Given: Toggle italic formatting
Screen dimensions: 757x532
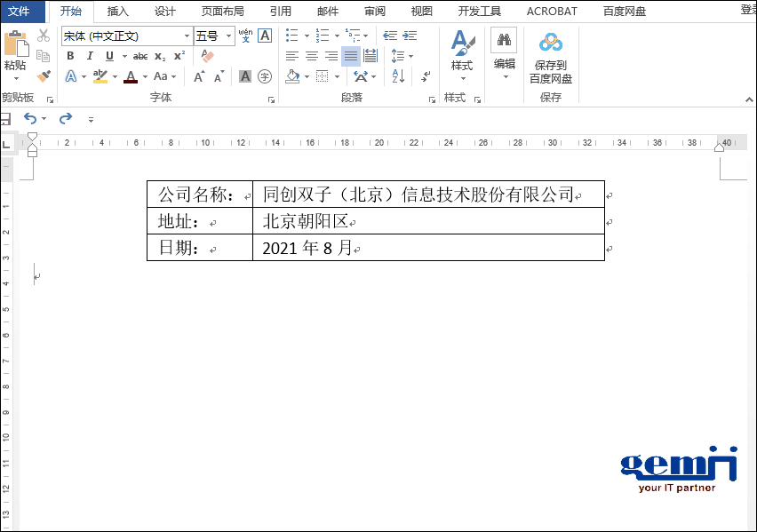Looking at the screenshot, I should [90, 56].
